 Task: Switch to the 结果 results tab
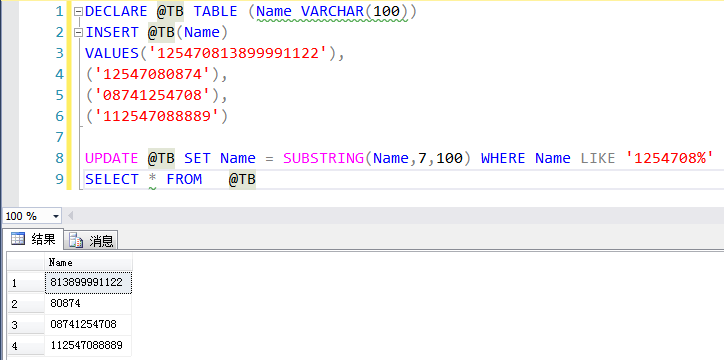click(32, 239)
